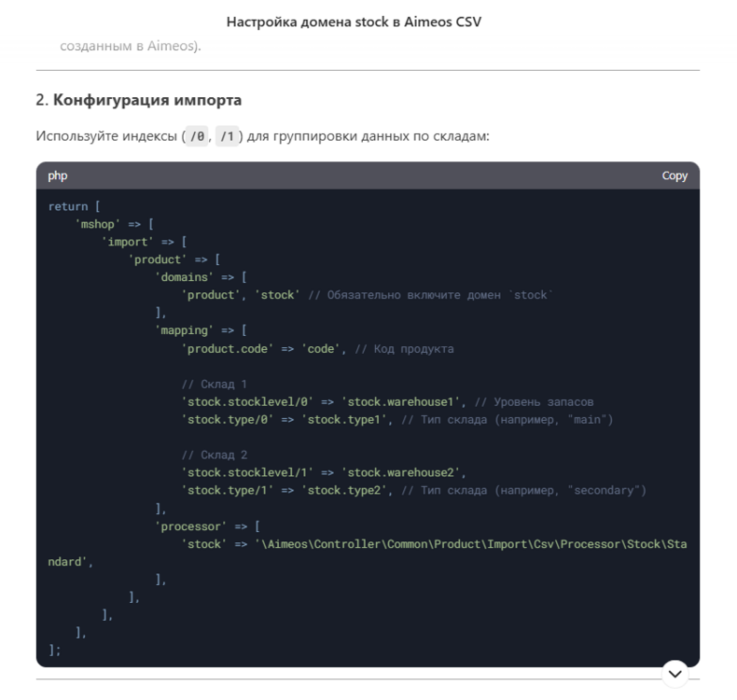Click the 'import' key in the code
The height and width of the screenshot is (700, 737).
click(x=128, y=242)
